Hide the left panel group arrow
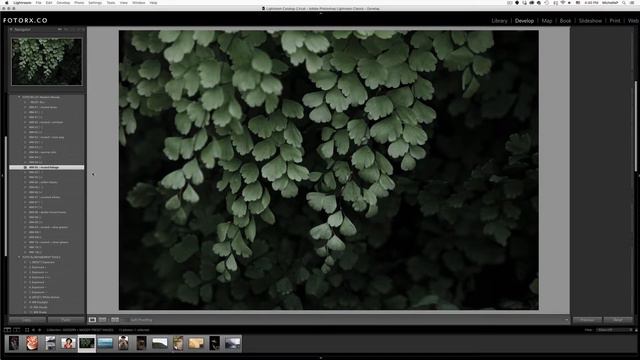 [x=2, y=176]
